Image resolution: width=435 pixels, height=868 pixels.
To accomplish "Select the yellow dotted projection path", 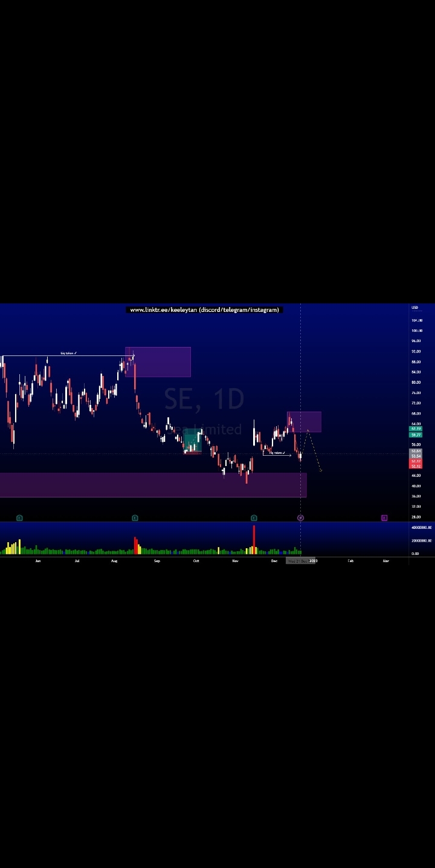I will click(311, 450).
